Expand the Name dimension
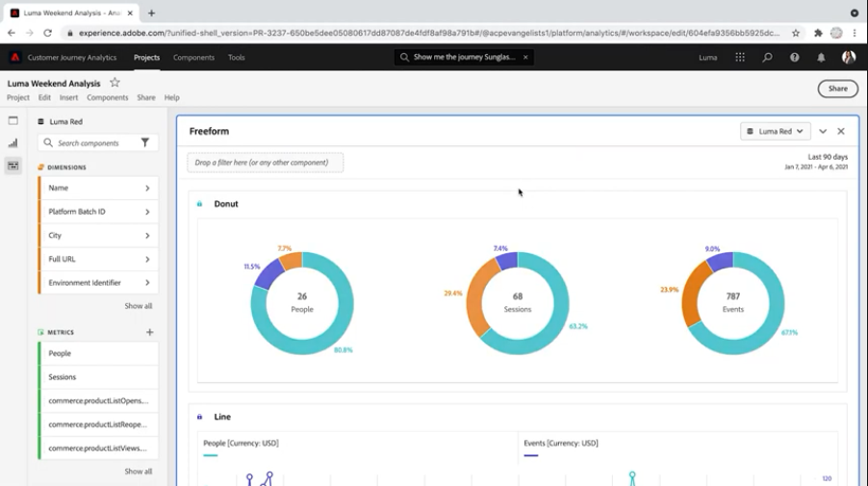Image resolution: width=868 pixels, height=486 pixels. 147,189
